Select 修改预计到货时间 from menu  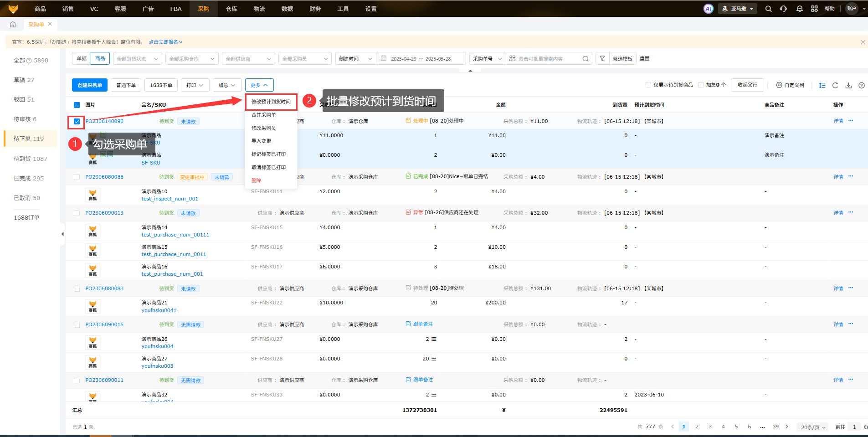pos(271,102)
